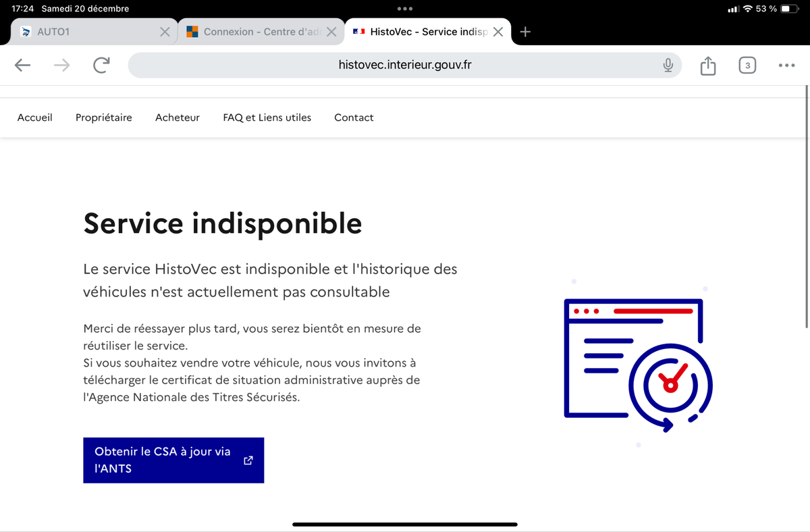Open the share sheet icon
Screen dimensions: 810x532
coord(707,65)
